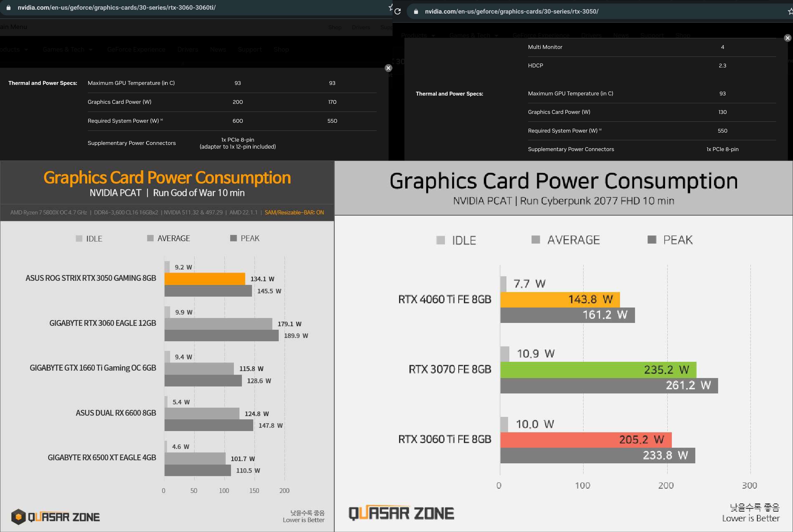793x532 pixels.
Task: Select the rtx-3050 address bar URL
Action: [x=512, y=11]
